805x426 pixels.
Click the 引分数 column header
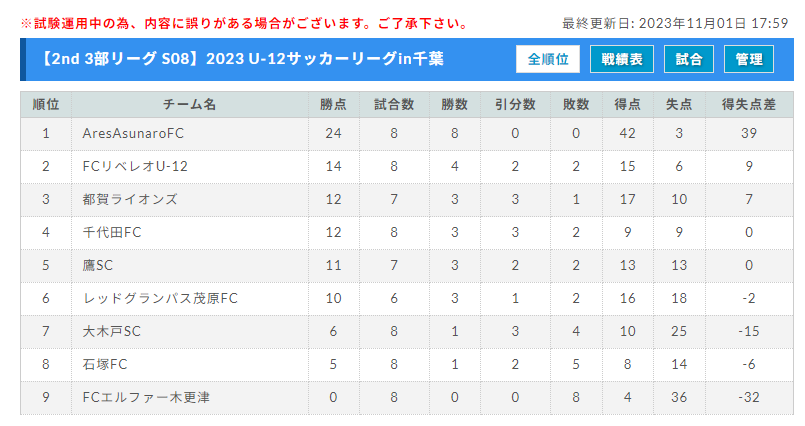pyautogui.click(x=515, y=105)
